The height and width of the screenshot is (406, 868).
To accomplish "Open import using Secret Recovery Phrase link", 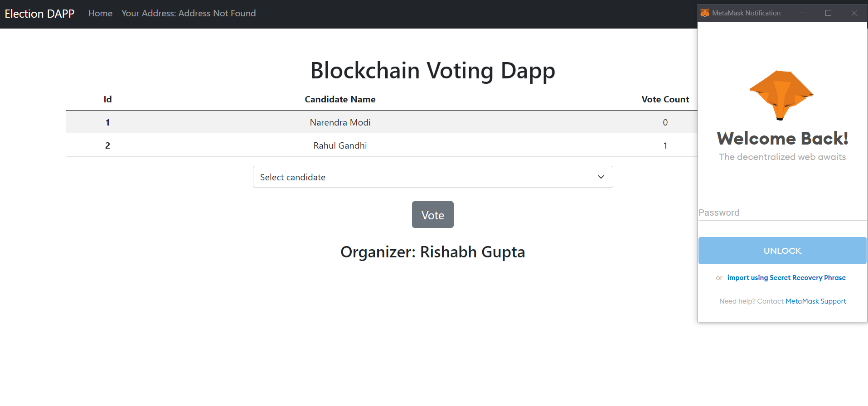I will (786, 278).
